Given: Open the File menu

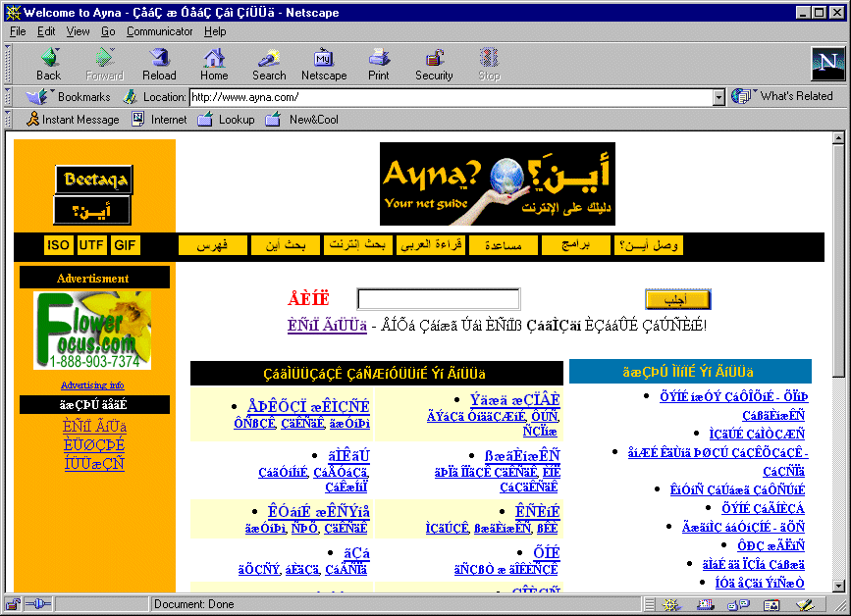Looking at the screenshot, I should [18, 31].
